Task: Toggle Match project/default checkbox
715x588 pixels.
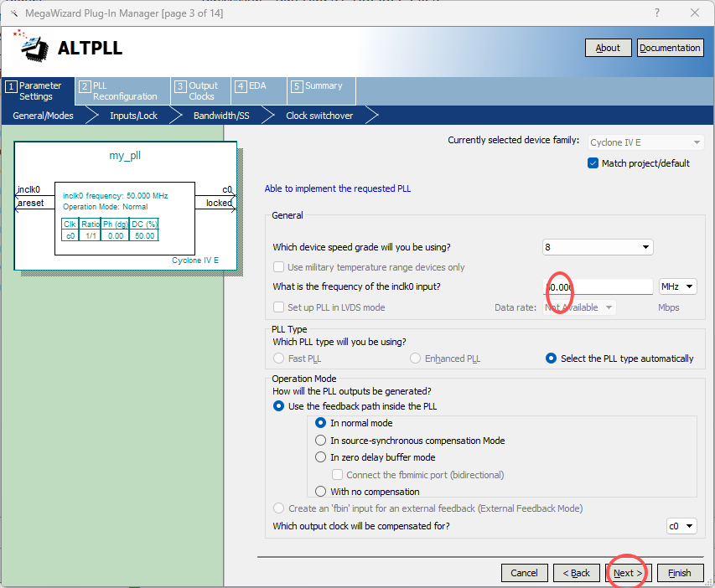Action: click(593, 163)
